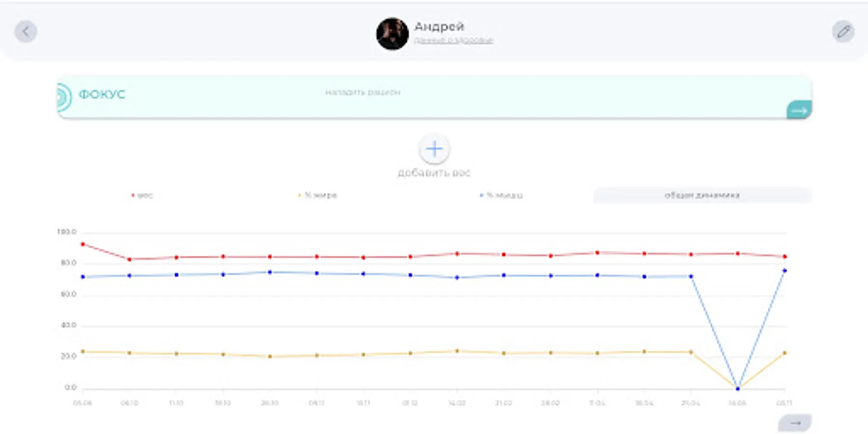The height and width of the screenshot is (434, 868).
Task: Go back using the left chevron button
Action: coord(26,32)
